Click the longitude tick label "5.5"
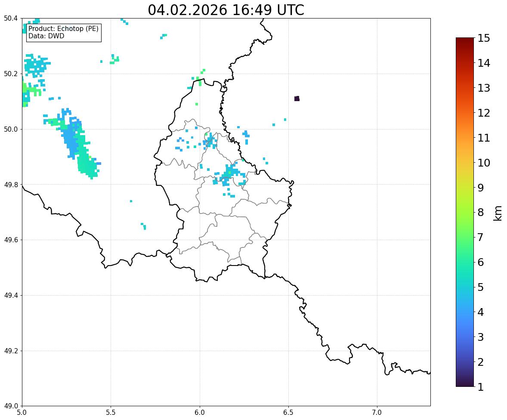 111,413
